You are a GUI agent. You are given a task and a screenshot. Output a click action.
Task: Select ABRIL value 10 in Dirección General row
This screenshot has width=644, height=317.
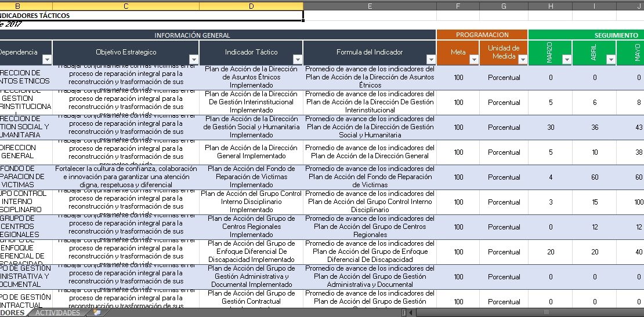594,152
